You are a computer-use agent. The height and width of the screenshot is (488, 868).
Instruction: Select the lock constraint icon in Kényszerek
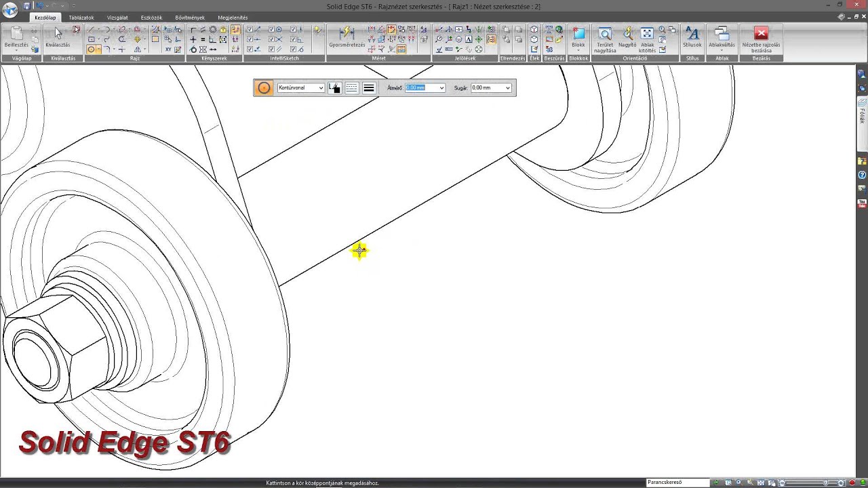[x=222, y=30]
